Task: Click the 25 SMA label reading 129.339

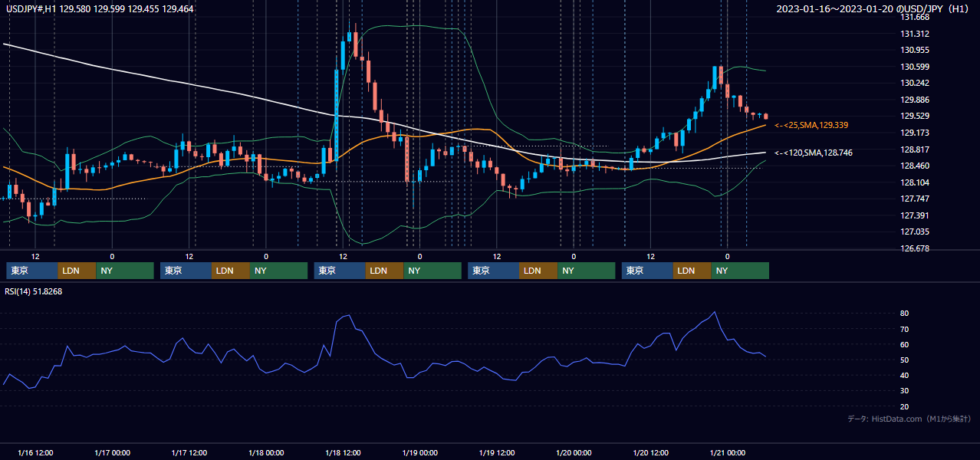Action: (x=811, y=125)
